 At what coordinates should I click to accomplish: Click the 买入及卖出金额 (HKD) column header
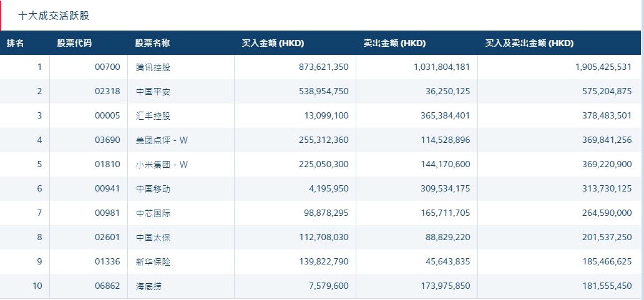(x=529, y=44)
